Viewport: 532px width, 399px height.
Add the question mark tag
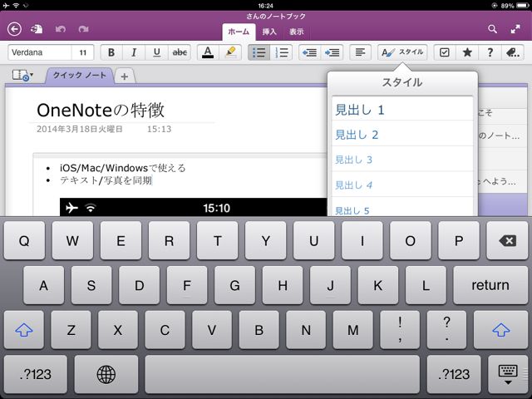490,52
